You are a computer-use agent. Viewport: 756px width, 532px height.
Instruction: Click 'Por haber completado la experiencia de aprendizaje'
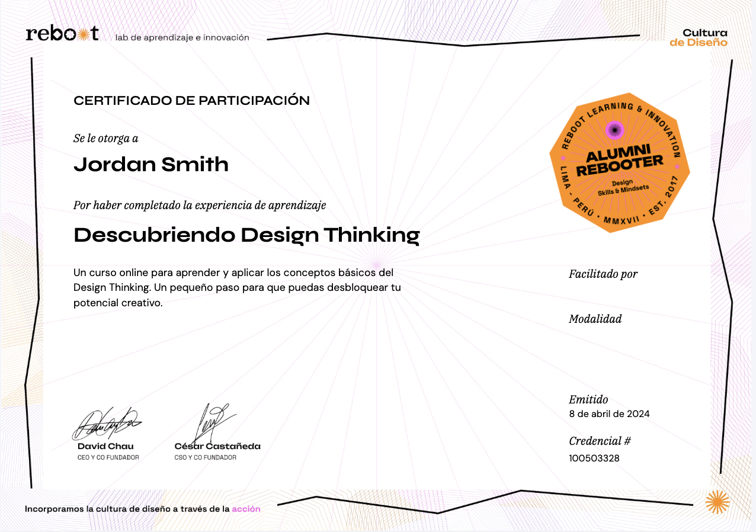click(x=200, y=206)
